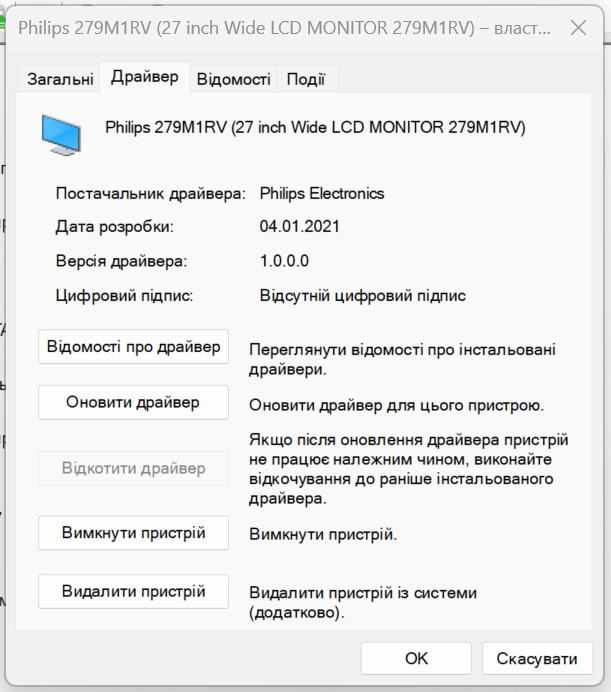The width and height of the screenshot is (611, 692).
Task: Switch to the Загальні tab
Action: 60,78
